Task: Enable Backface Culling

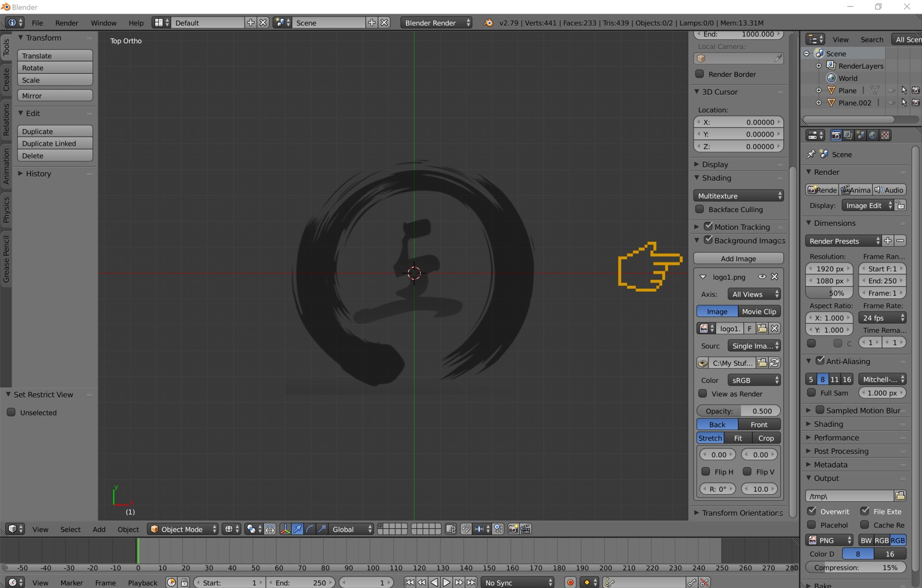Action: point(699,209)
